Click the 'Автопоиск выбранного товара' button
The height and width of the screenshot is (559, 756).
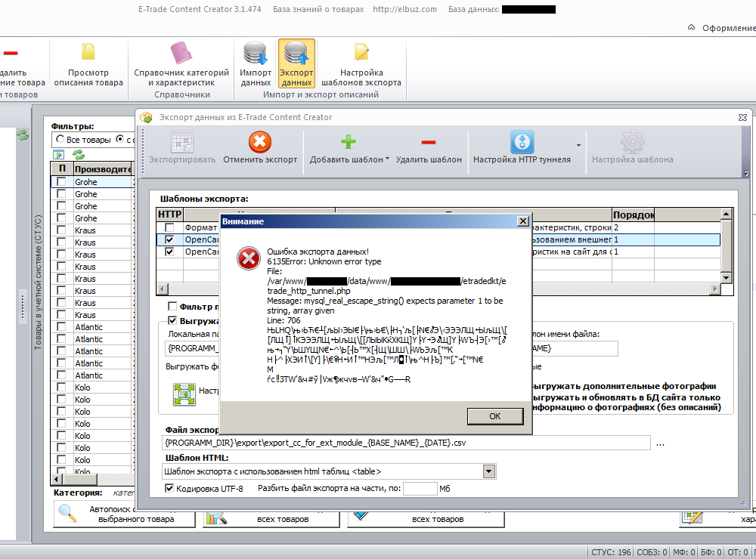click(x=124, y=514)
